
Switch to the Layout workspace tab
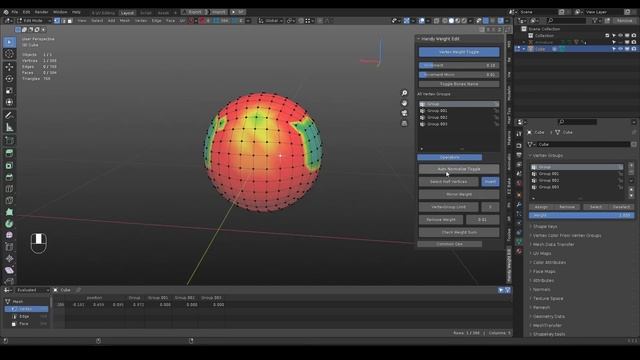[127, 13]
